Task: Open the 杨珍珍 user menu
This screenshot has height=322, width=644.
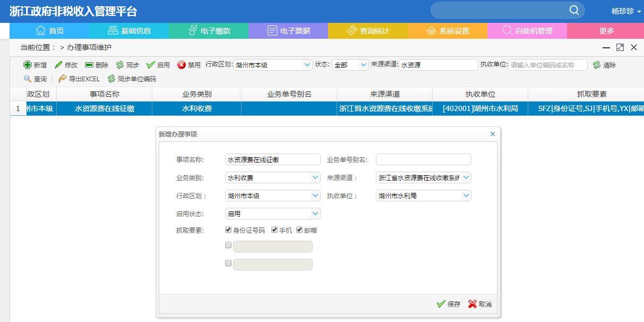Action: [x=626, y=11]
